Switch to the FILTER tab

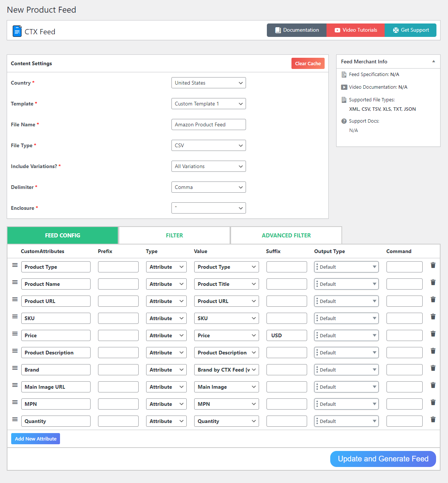(x=174, y=235)
